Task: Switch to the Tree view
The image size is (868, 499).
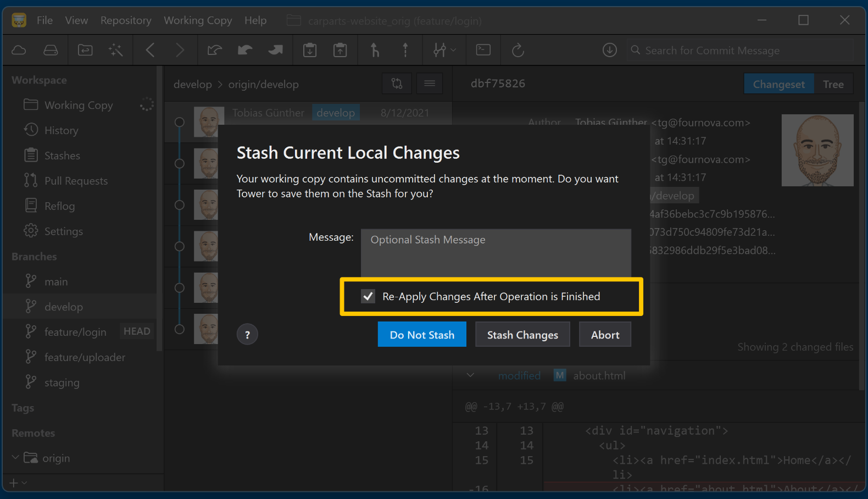Action: 833,84
